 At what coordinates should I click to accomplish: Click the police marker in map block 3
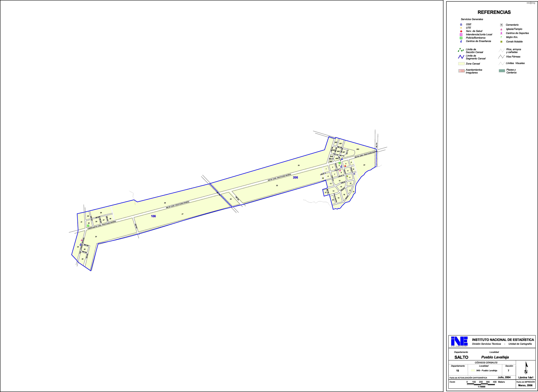(340, 163)
